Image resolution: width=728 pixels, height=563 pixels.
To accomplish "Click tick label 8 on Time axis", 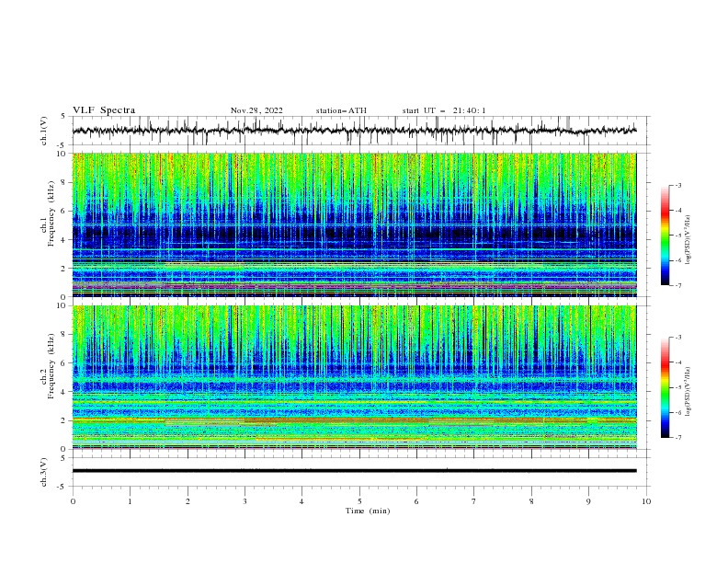I will [x=531, y=501].
